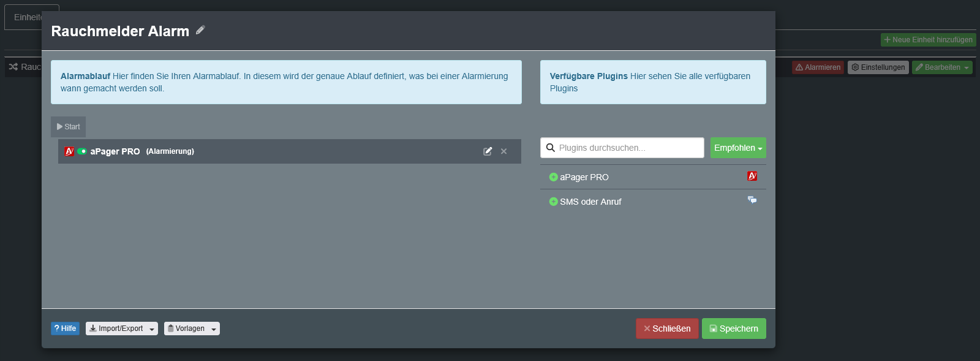Open the Import/Export dropdown

122,329
